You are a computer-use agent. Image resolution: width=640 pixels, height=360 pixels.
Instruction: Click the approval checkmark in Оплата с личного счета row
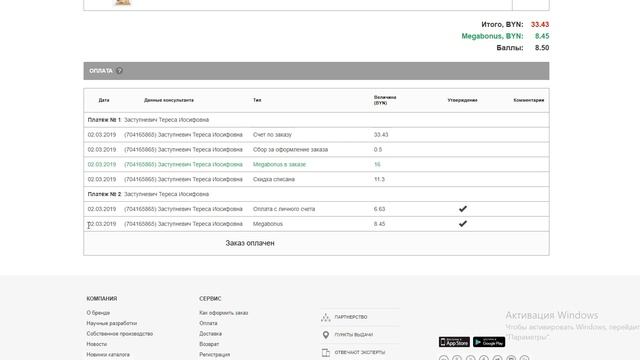(462, 209)
